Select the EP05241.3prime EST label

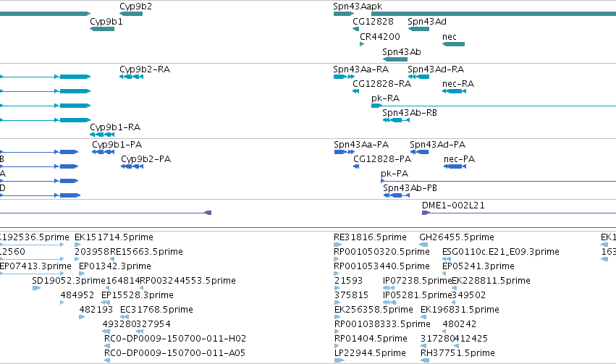478,266
